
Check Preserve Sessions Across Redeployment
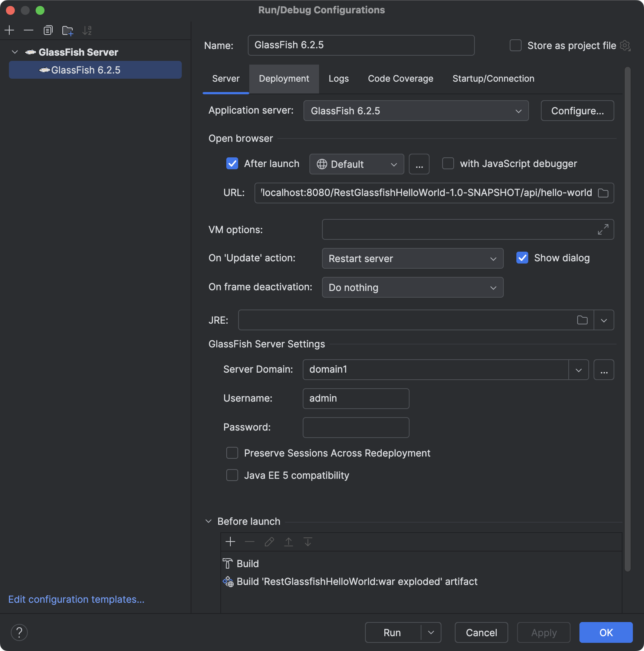click(232, 452)
